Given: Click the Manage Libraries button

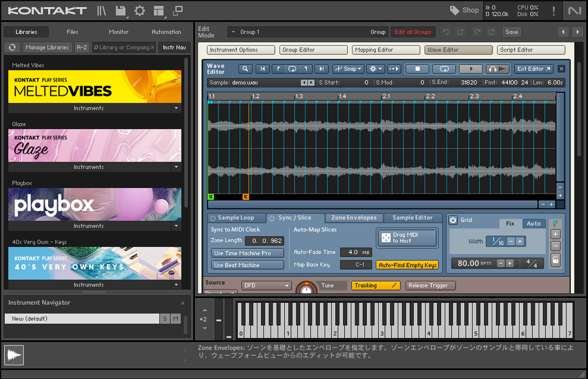Looking at the screenshot, I should tap(47, 47).
